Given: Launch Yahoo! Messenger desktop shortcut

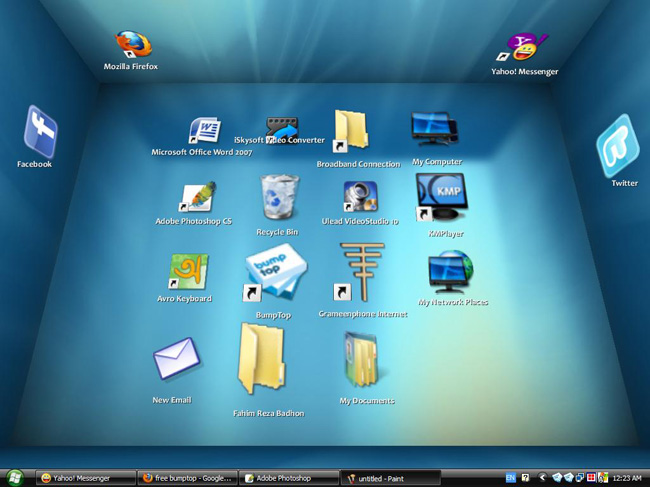Looking at the screenshot, I should tap(523, 47).
